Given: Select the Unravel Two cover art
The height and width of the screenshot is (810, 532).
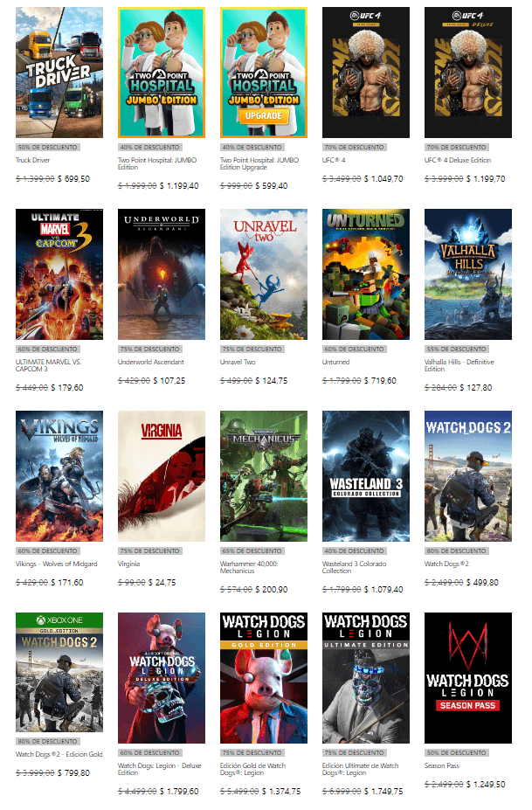Looking at the screenshot, I should [x=264, y=274].
